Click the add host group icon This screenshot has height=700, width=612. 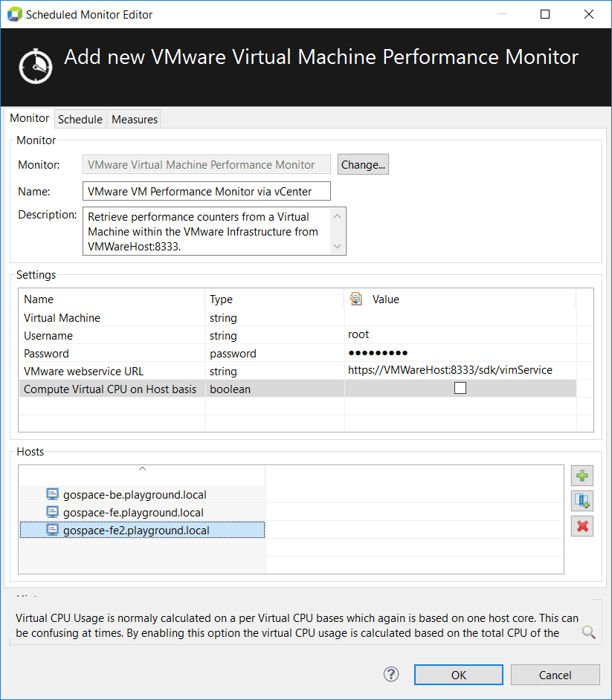point(582,501)
